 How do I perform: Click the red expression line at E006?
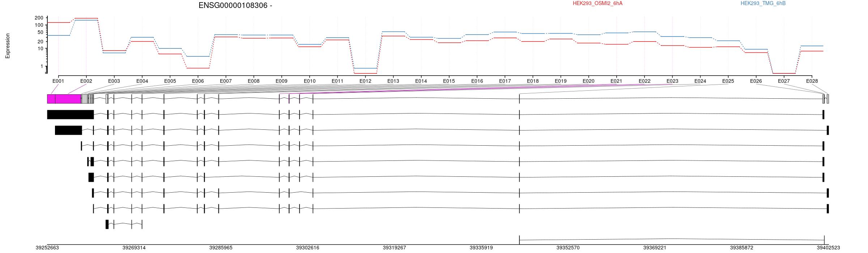(x=198, y=68)
